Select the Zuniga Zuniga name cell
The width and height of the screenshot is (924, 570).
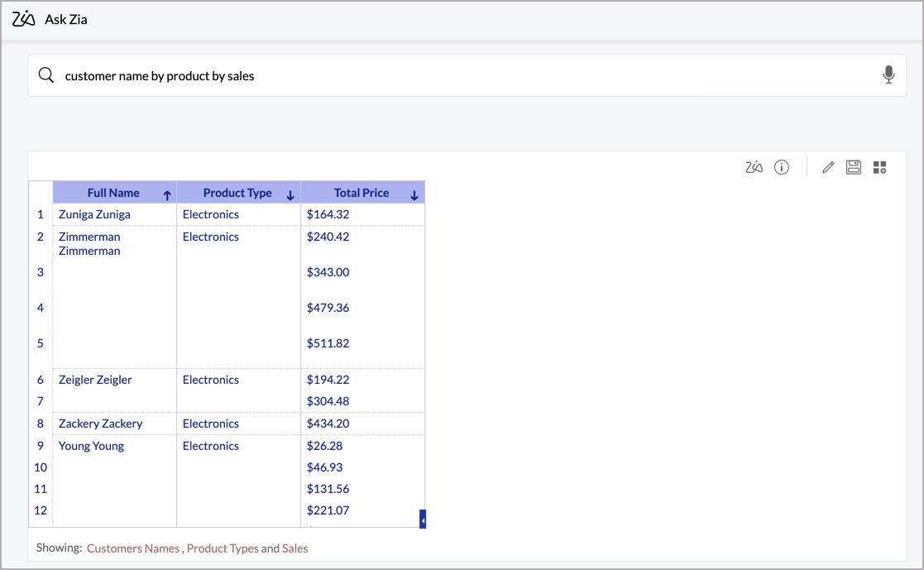click(94, 214)
